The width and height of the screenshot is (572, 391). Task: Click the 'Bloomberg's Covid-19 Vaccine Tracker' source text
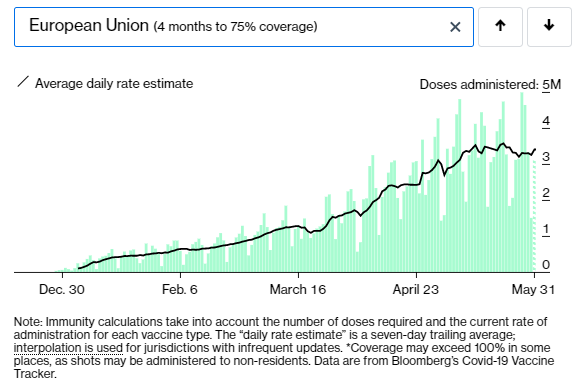tap(284, 367)
